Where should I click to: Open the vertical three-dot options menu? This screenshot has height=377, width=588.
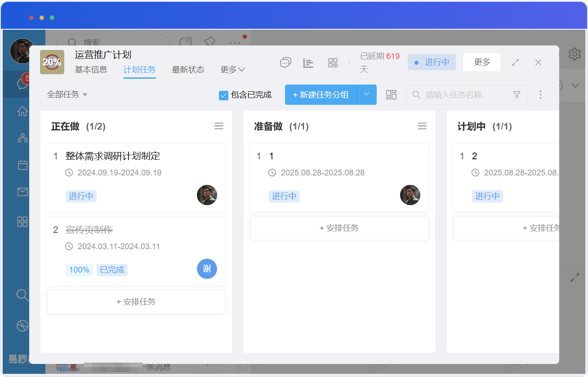point(540,94)
